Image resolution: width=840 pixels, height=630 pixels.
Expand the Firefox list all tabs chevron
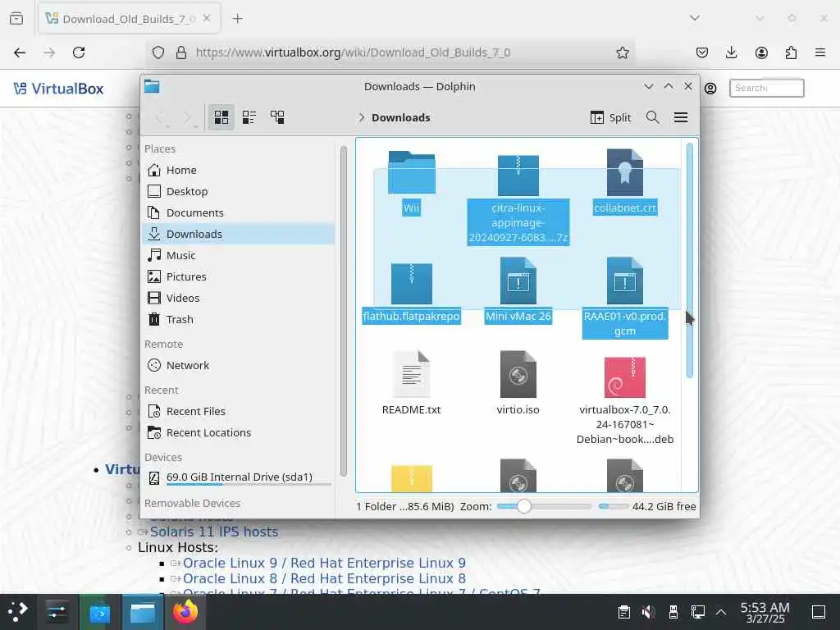[x=694, y=18]
